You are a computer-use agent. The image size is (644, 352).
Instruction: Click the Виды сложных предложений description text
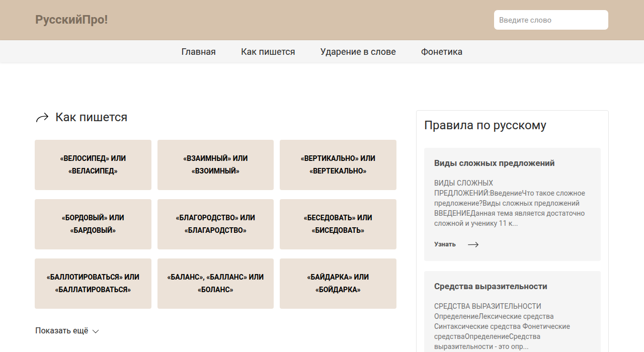tap(510, 203)
